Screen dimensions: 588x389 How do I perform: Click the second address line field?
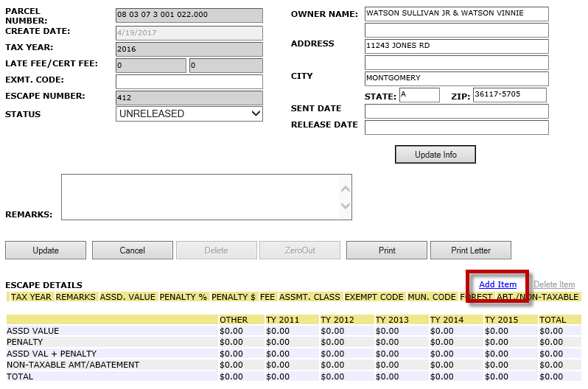tap(457, 63)
